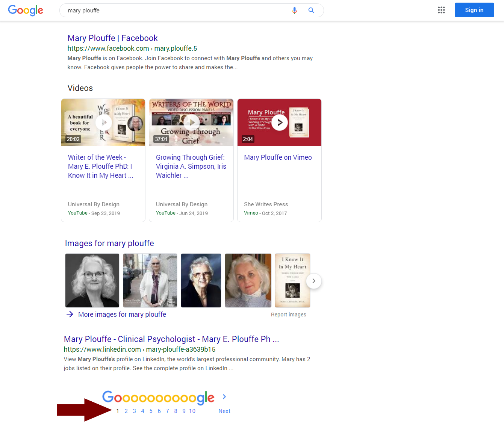
Task: Click Universal By Design under Writer of the Week
Action: 94,204
